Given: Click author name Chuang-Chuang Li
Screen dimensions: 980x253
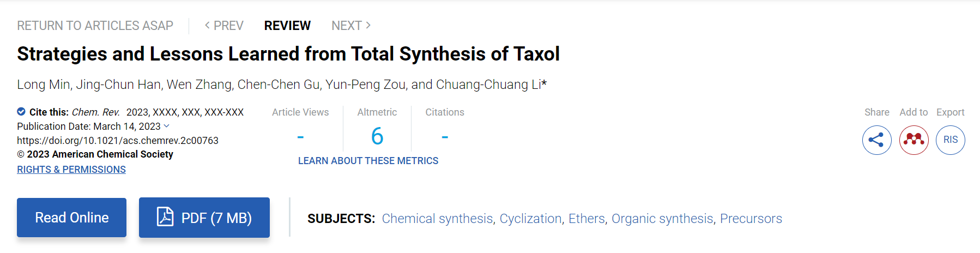Looking at the screenshot, I should (488, 85).
